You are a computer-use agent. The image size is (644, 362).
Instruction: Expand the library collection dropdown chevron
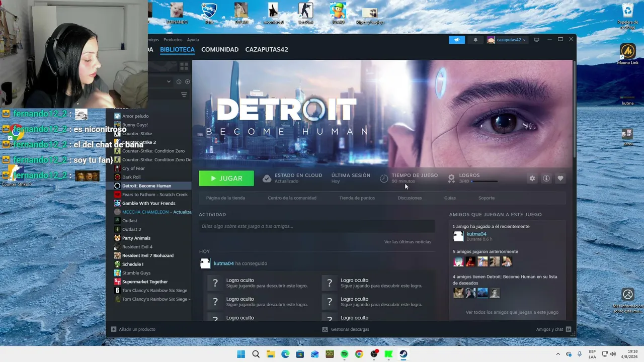(x=169, y=81)
